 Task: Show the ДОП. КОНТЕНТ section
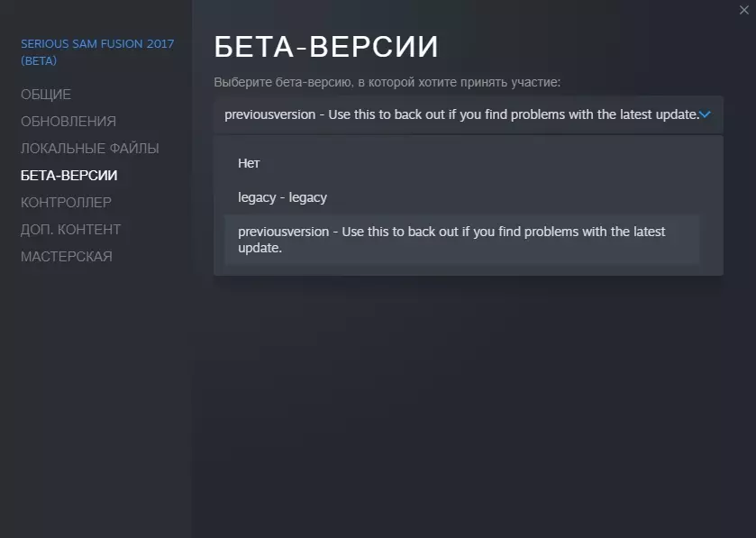[x=71, y=230]
